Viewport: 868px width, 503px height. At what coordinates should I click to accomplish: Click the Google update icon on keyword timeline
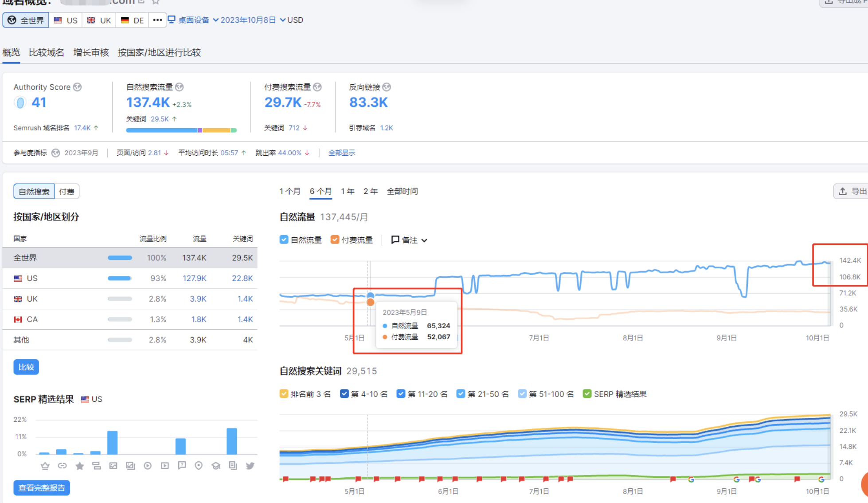click(691, 479)
